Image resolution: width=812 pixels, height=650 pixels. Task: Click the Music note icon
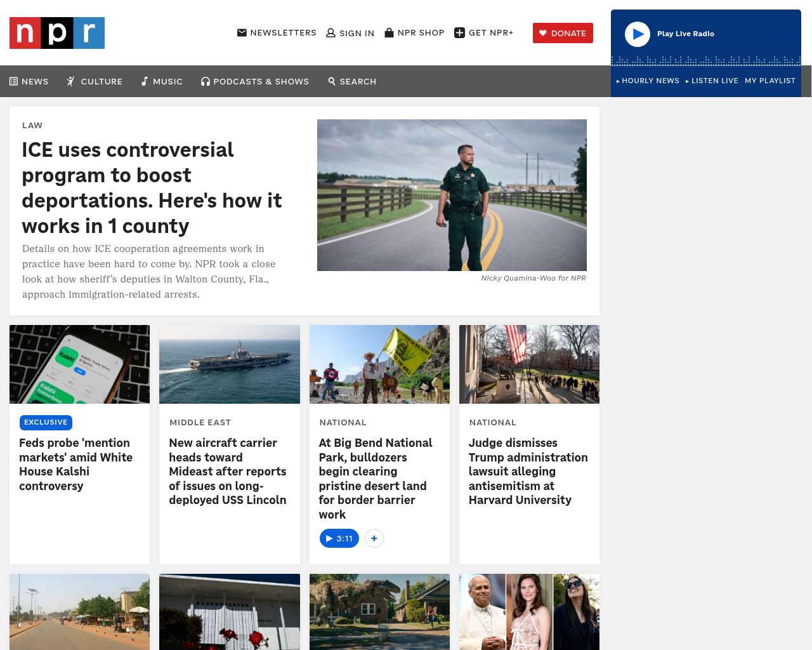pyautogui.click(x=145, y=81)
